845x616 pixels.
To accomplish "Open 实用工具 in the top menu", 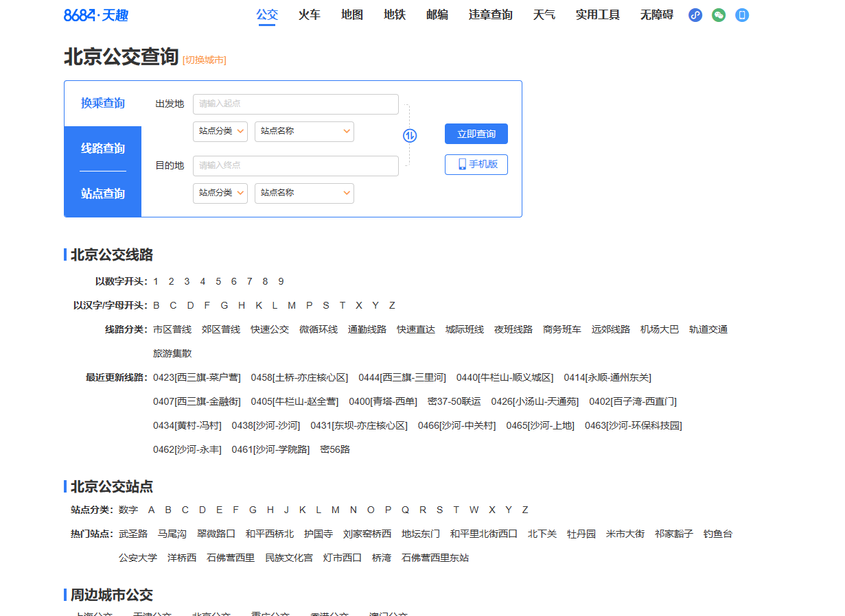I will [x=598, y=14].
